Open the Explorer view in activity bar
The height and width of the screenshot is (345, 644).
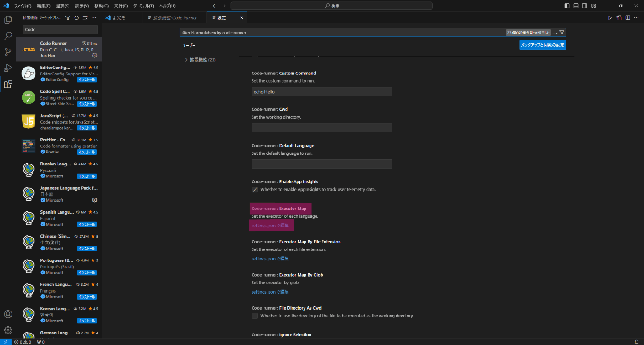(x=8, y=20)
